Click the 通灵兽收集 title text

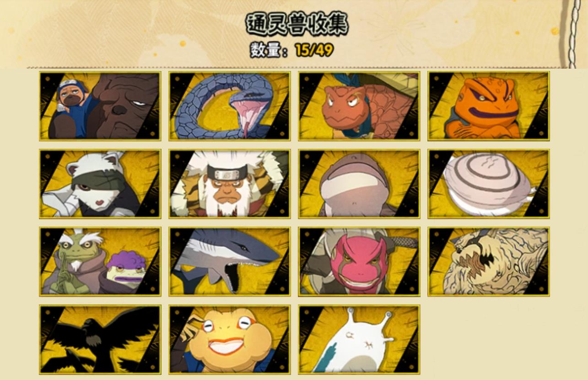pyautogui.click(x=297, y=24)
